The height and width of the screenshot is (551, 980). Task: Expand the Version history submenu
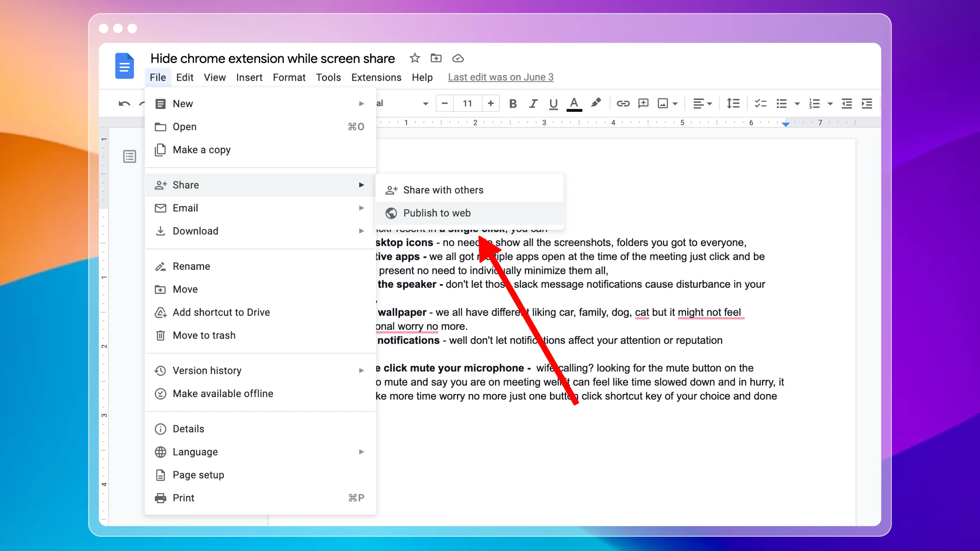coord(260,371)
